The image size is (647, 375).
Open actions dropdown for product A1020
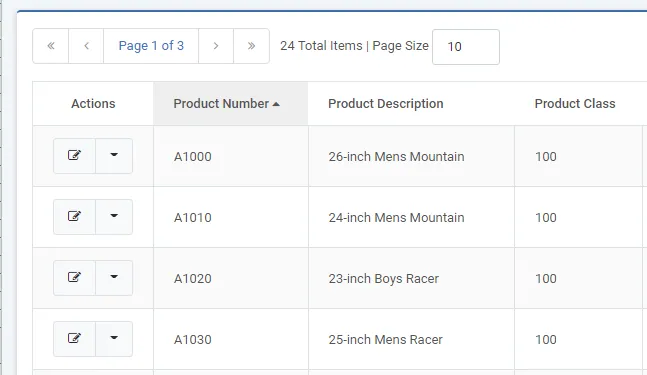(x=114, y=278)
